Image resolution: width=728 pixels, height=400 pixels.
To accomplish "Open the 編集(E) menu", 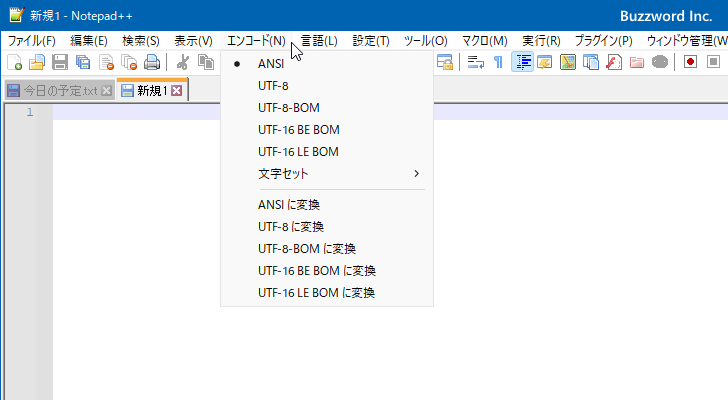I will (x=89, y=41).
